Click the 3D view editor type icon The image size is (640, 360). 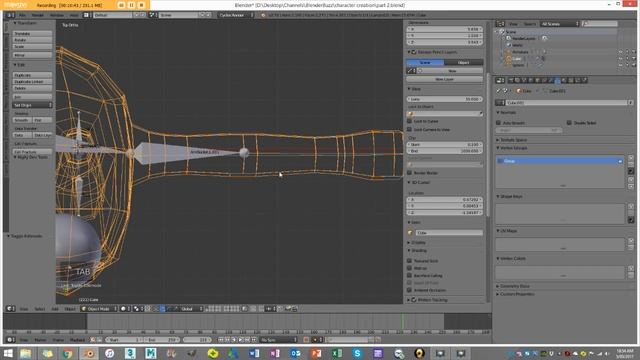[x=11, y=309]
